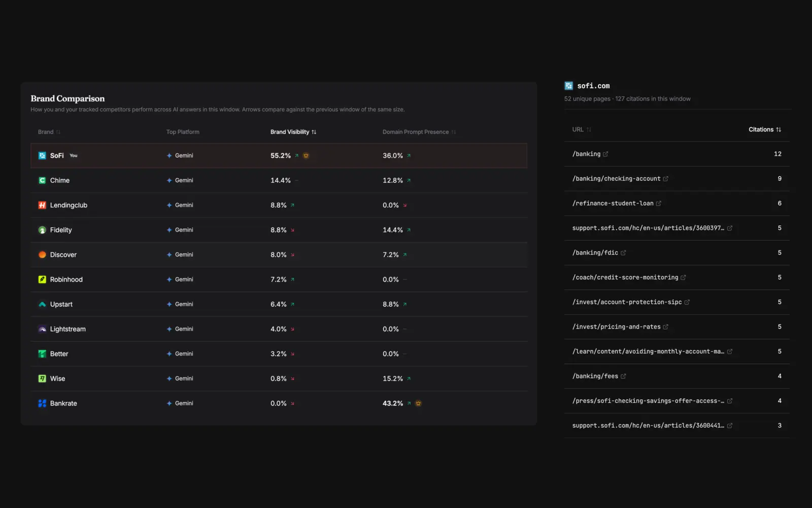The width and height of the screenshot is (812, 508).
Task: Select the Wise brand name
Action: [57, 378]
